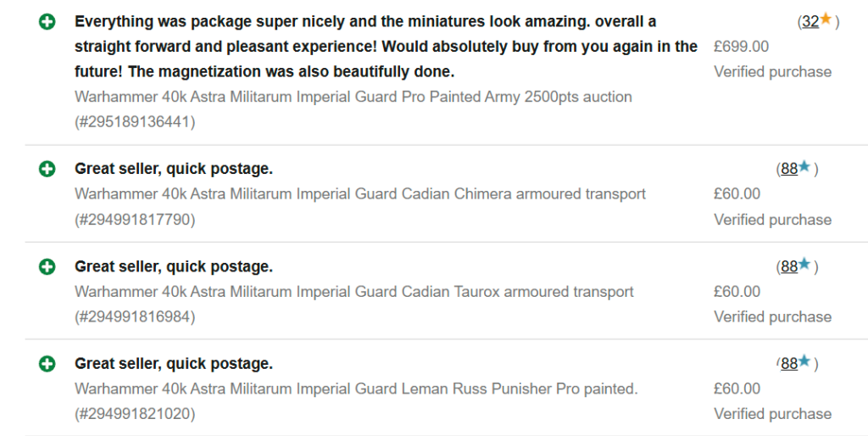
Task: Open the score 88 link for Leman Russ Punisher
Action: click(789, 364)
